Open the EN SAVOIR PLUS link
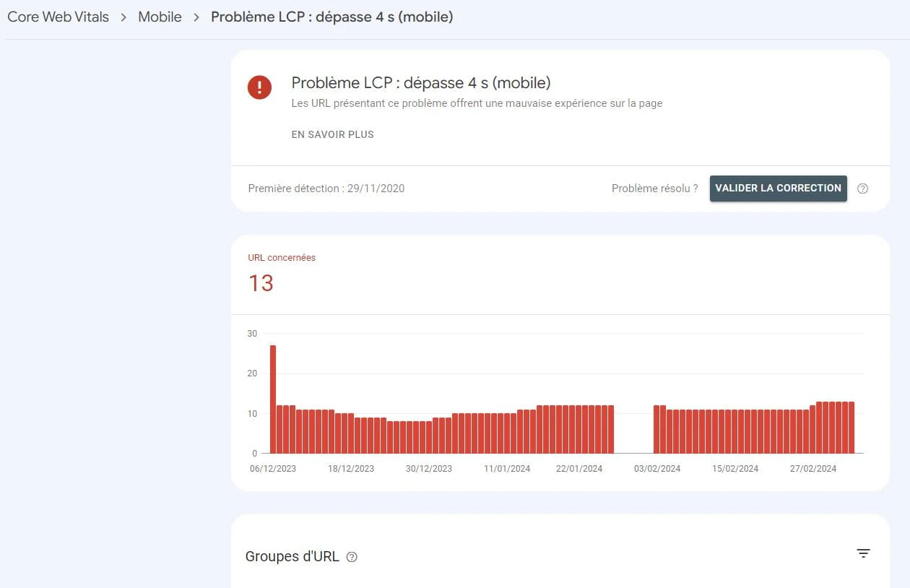This screenshot has height=588, width=910. click(x=332, y=134)
